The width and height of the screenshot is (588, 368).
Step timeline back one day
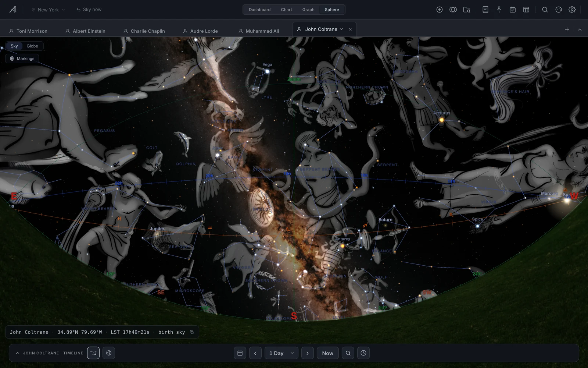click(255, 353)
